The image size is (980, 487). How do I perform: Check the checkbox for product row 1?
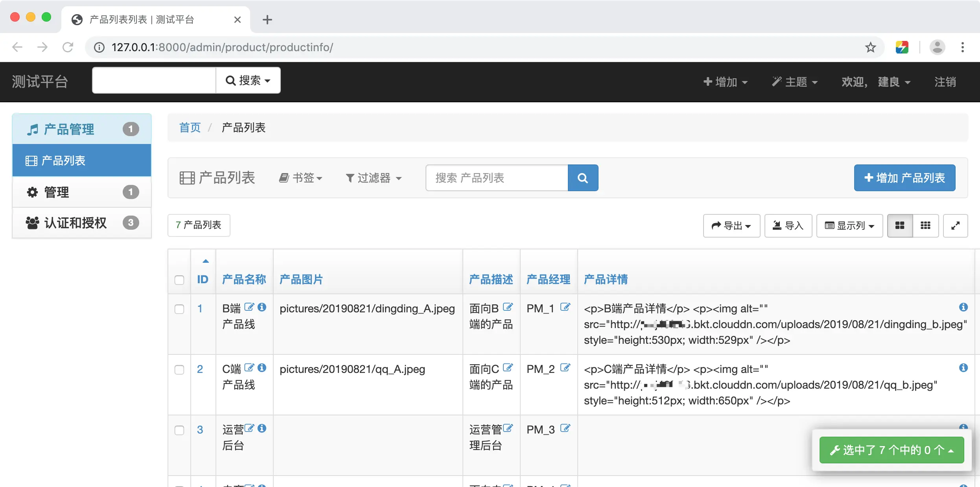(179, 309)
